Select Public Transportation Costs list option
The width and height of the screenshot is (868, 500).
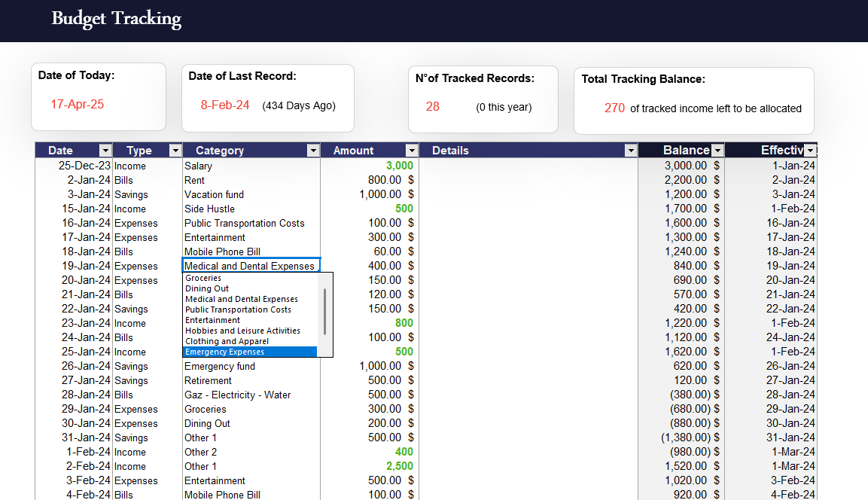click(x=238, y=309)
